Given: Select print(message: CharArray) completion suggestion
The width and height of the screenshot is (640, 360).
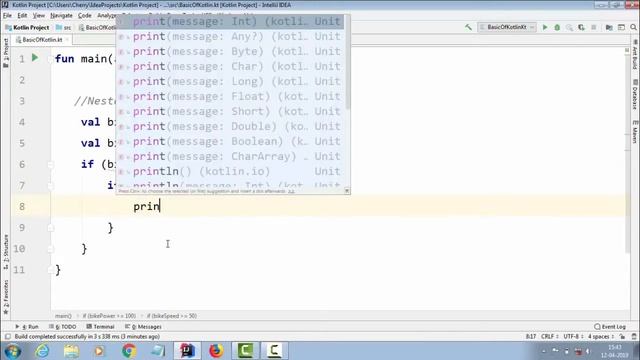Looking at the screenshot, I should pos(231,156).
